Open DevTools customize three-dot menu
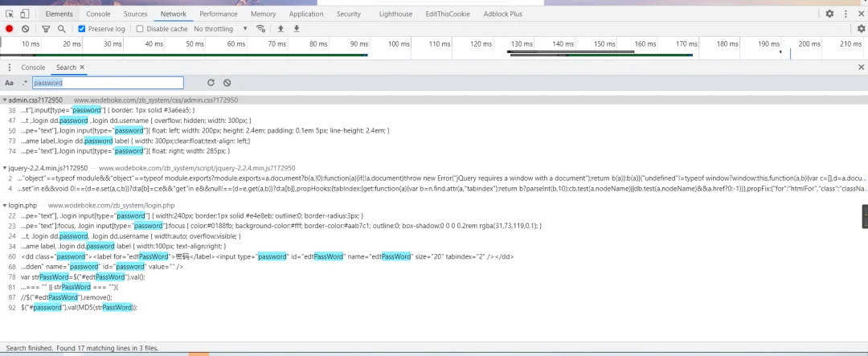The width and height of the screenshot is (868, 356). click(x=845, y=14)
